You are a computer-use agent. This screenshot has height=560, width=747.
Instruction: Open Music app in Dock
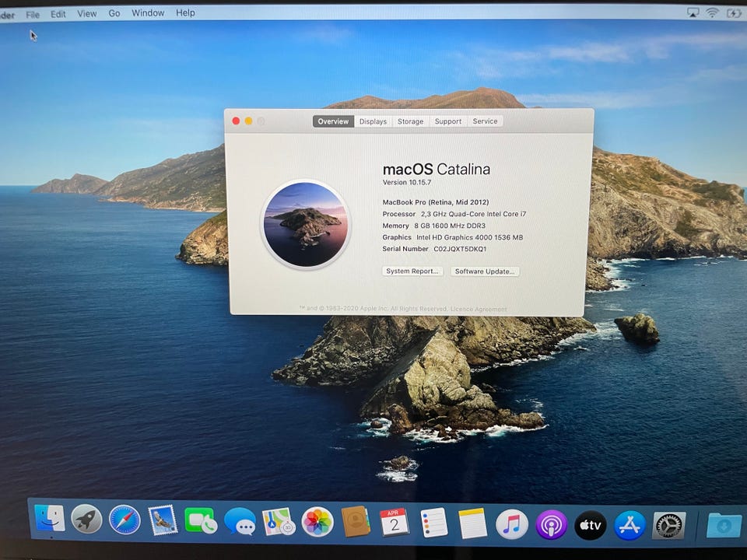point(512,524)
